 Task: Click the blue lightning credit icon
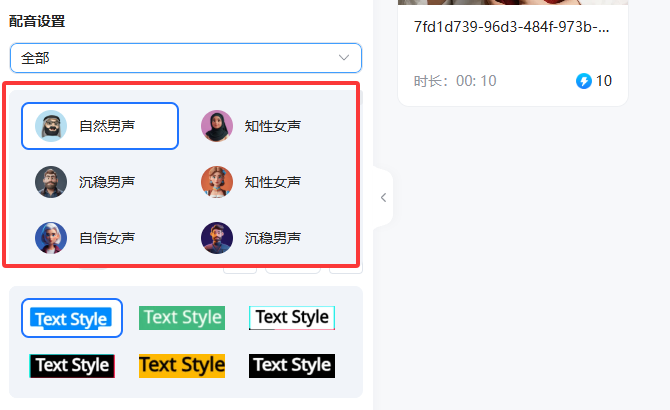point(584,81)
